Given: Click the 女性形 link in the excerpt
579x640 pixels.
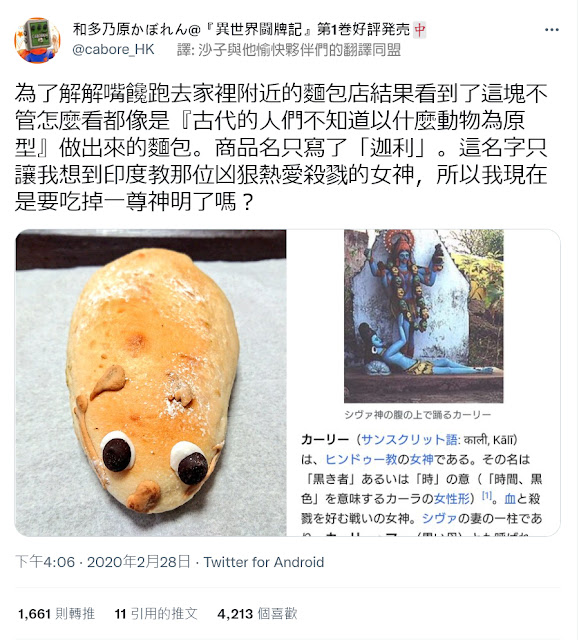Looking at the screenshot, I should (x=452, y=498).
